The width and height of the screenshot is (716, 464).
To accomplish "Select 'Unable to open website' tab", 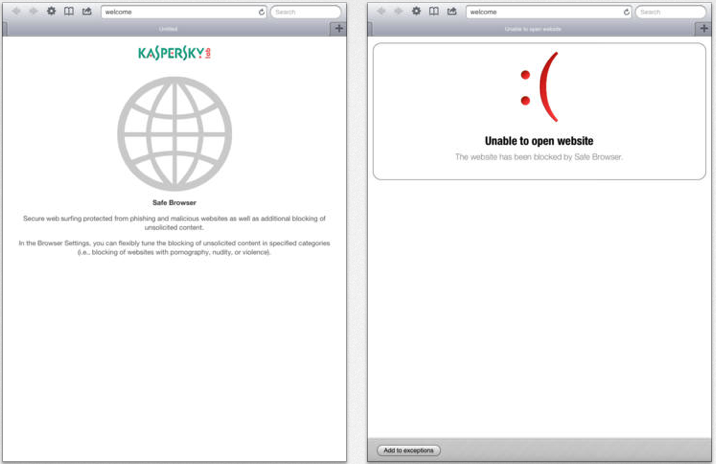I will coord(533,29).
